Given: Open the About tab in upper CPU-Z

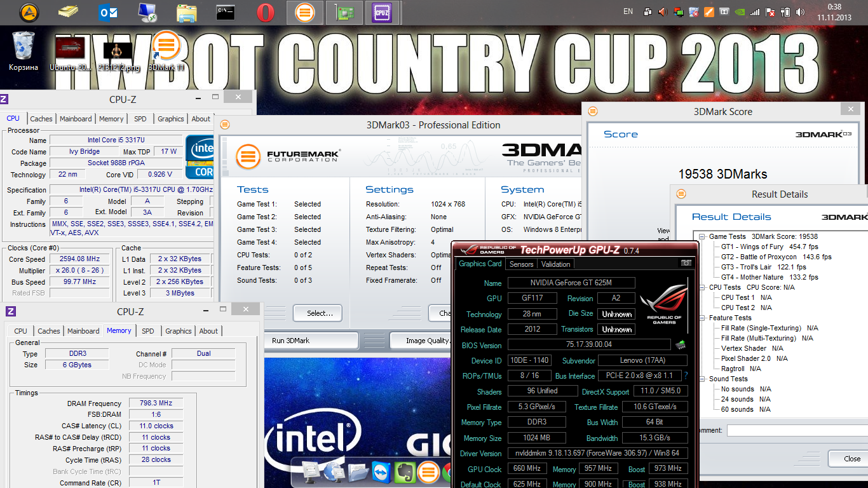Looking at the screenshot, I should click(201, 119).
